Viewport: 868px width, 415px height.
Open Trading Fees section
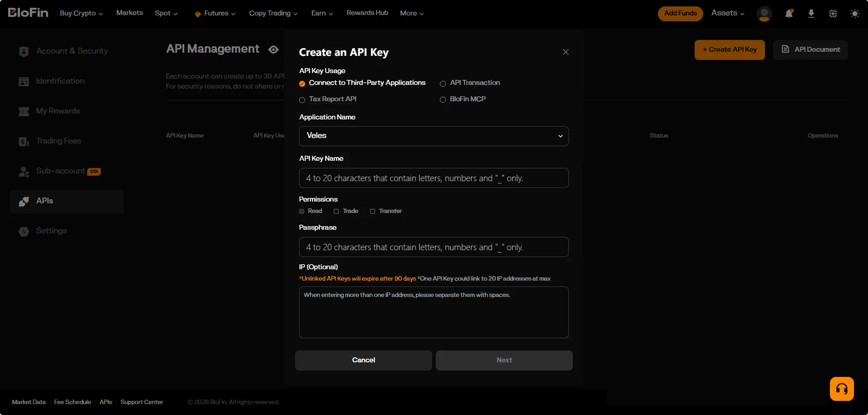(59, 141)
